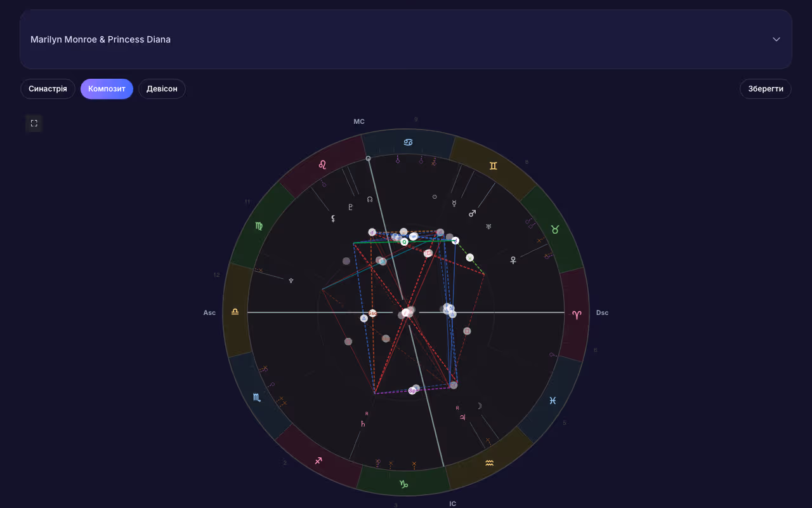
Task: Select the Pluto glyph near Leo
Action: [x=350, y=207]
